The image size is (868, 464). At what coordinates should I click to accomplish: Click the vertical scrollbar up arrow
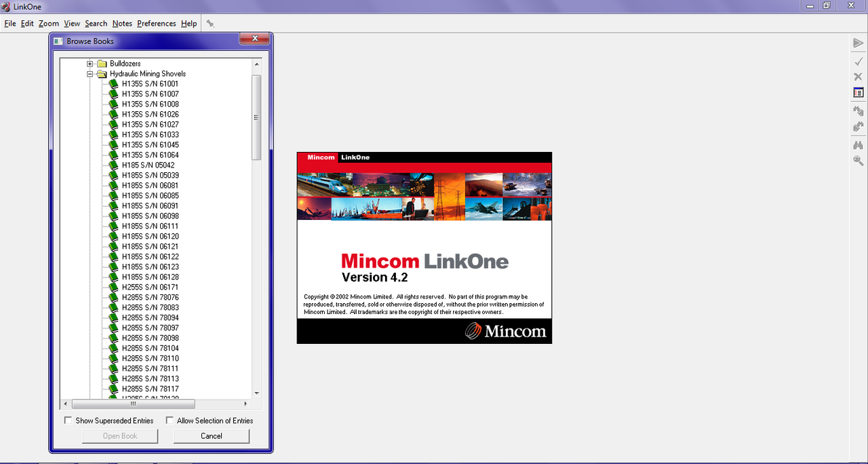pos(256,64)
